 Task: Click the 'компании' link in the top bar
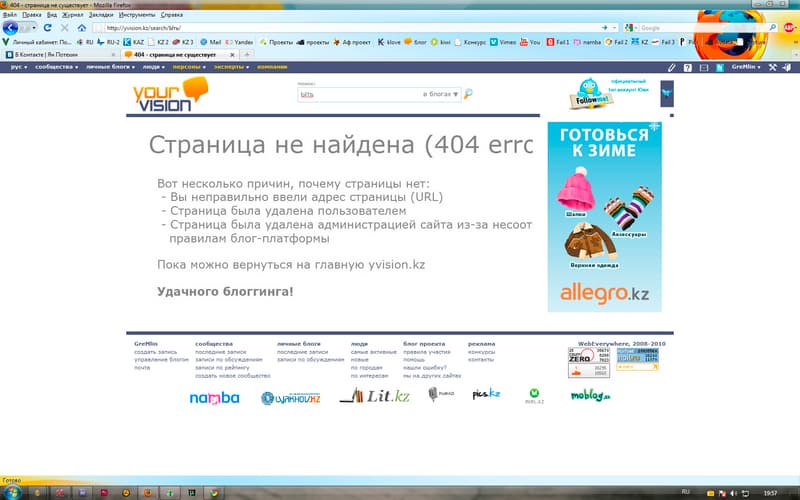(272, 67)
